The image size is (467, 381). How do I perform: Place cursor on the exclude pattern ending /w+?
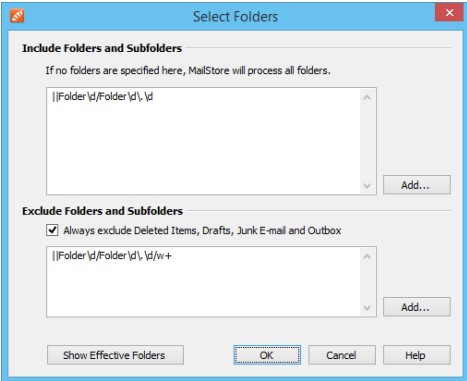pyautogui.click(x=112, y=256)
